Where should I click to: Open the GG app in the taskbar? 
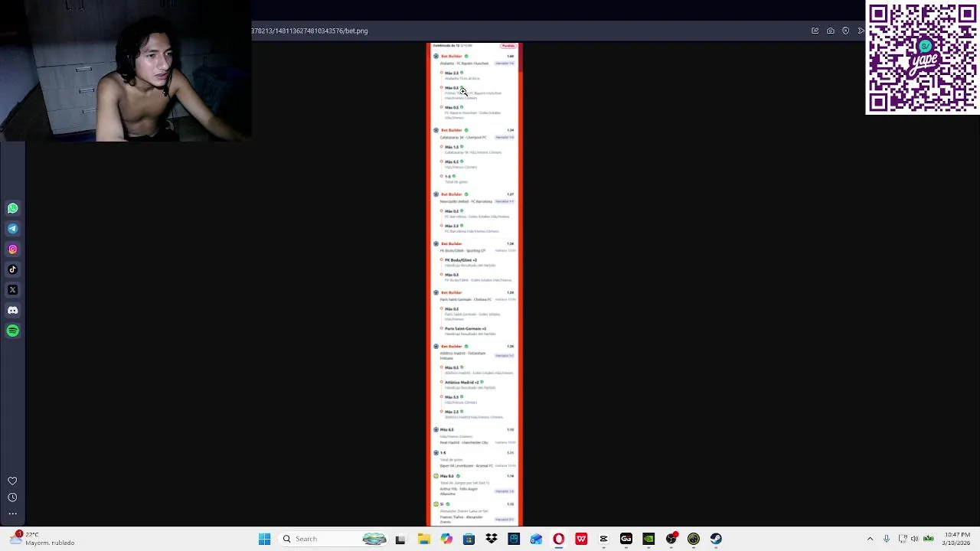(x=626, y=539)
